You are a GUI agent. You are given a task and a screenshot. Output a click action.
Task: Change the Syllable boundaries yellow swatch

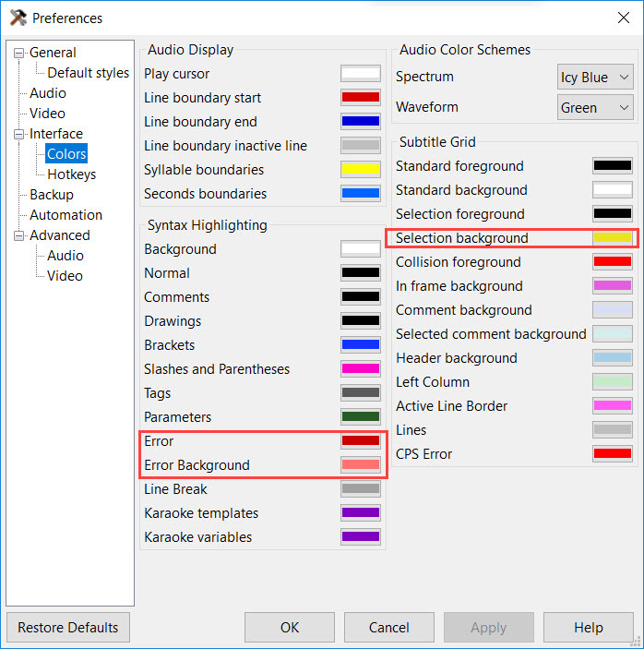[360, 169]
